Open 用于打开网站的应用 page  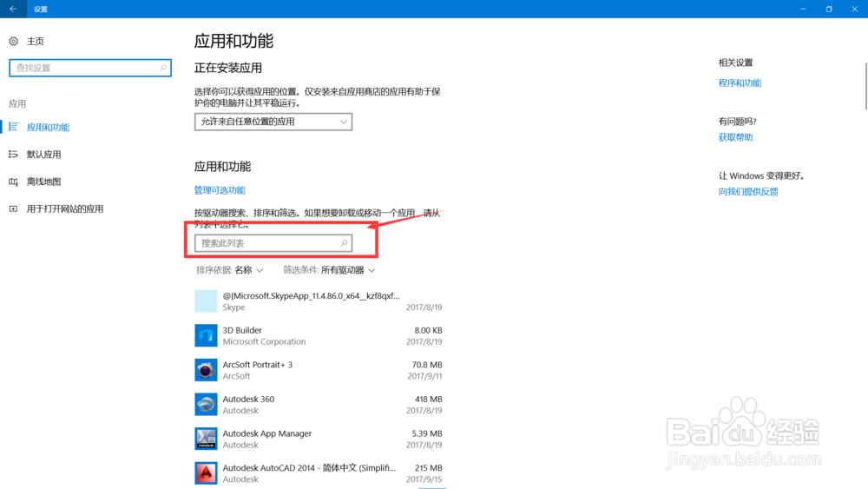click(65, 208)
